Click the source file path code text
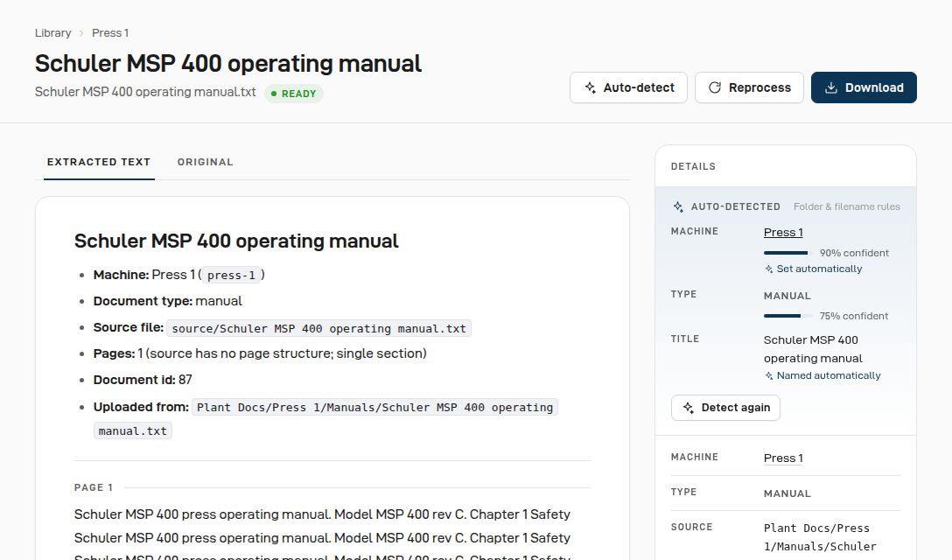Image resolution: width=952 pixels, height=560 pixels. (318, 329)
